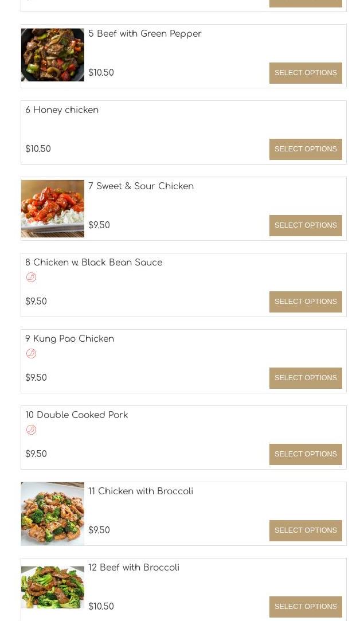
Task: Choose options for Sweet & Sour Chicken
Action: point(306,225)
